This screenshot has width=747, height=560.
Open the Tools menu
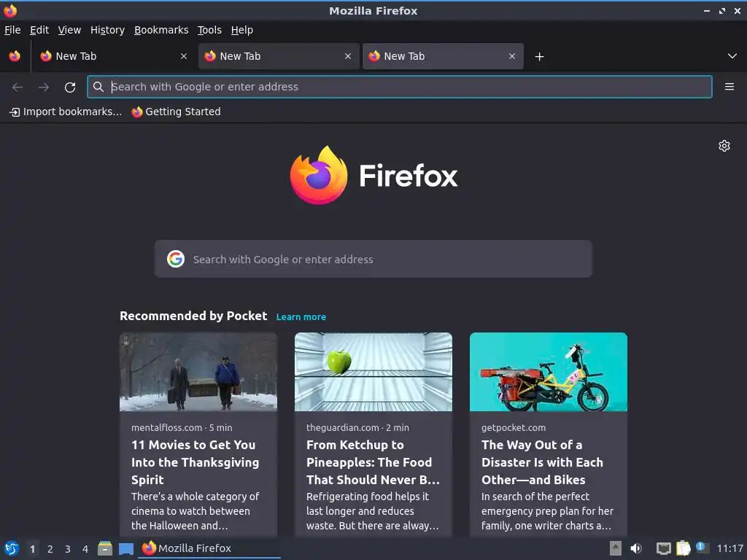click(209, 30)
